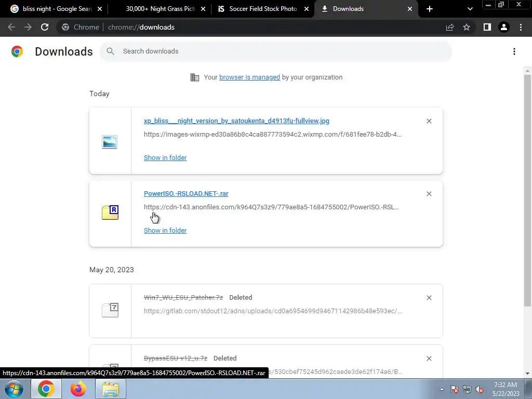Reload the downloads page
This screenshot has height=399, width=532.
(x=45, y=27)
